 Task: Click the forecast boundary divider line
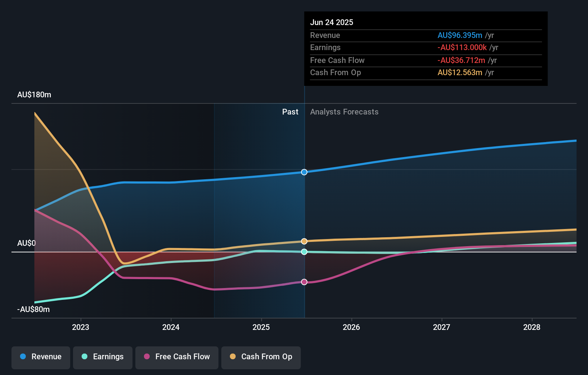[304, 215]
